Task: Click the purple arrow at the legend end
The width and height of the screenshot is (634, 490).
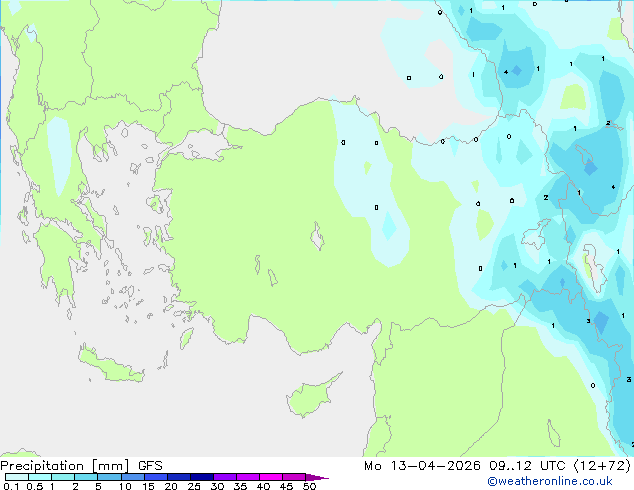Action: tap(317, 477)
